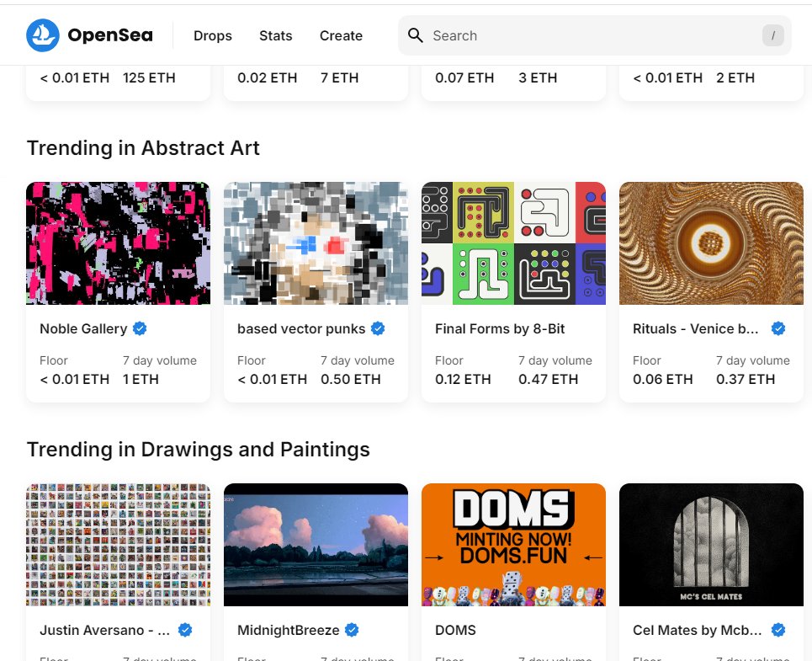
Task: Click Trending in Drawings and Paintings heading
Action: pos(199,450)
